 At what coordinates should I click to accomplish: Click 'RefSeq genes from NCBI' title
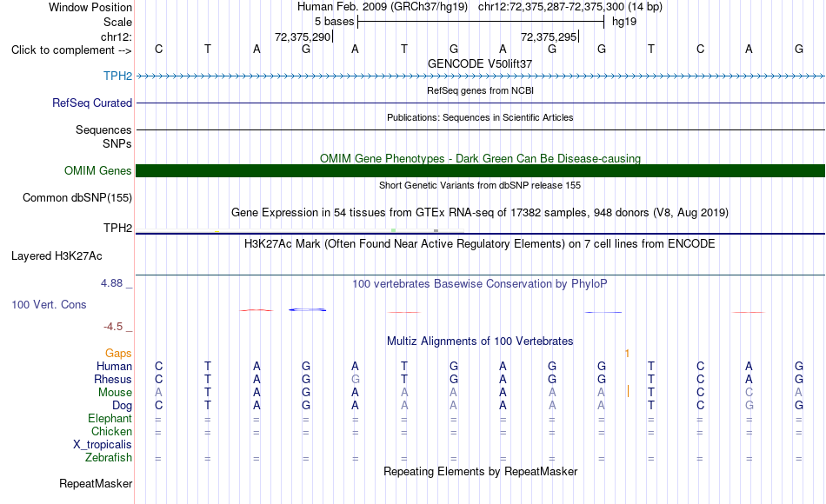480,90
